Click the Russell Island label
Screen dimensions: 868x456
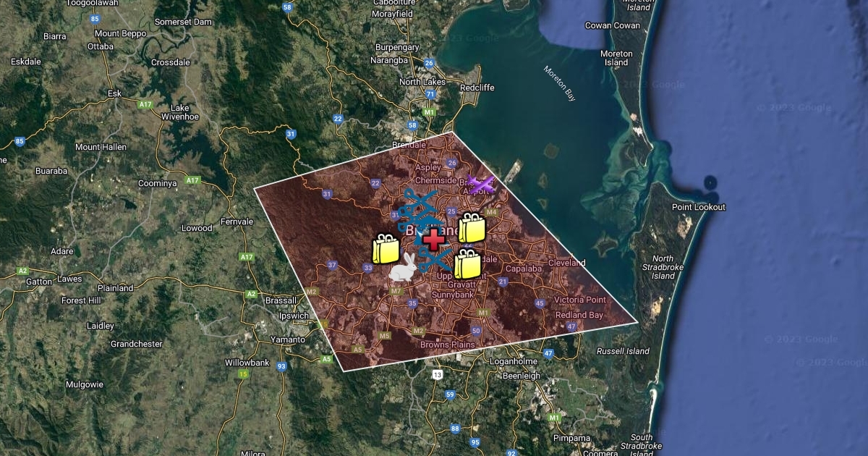pos(623,352)
